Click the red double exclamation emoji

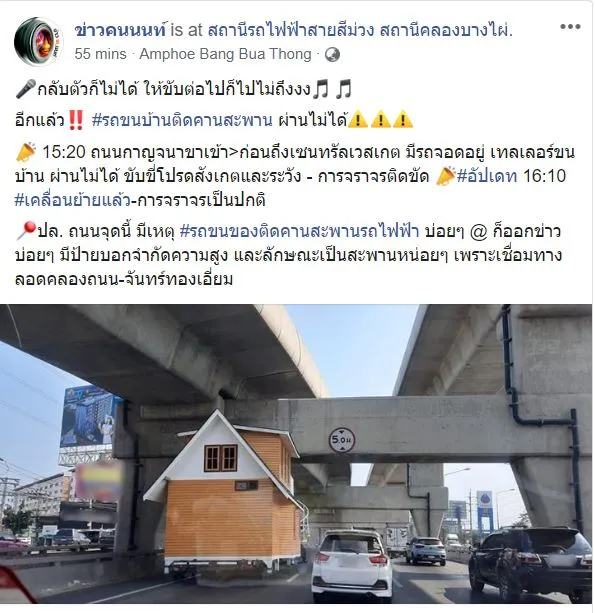pos(75,120)
